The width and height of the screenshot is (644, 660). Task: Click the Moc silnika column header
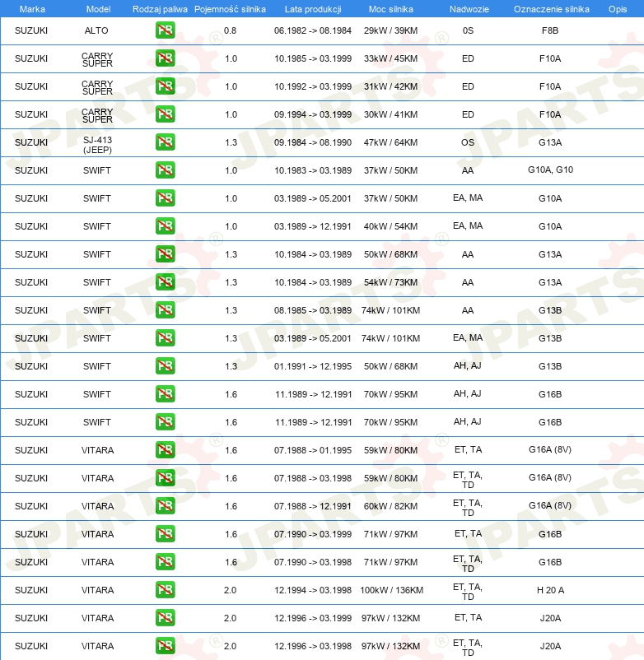tap(391, 9)
